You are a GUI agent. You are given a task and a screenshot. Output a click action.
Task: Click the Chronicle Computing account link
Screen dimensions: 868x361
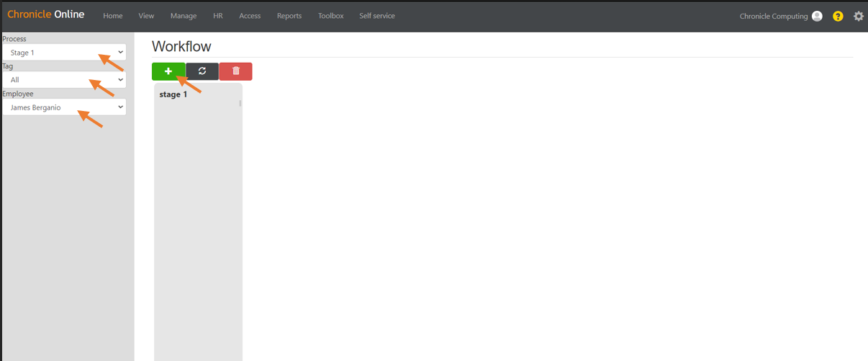pos(774,16)
